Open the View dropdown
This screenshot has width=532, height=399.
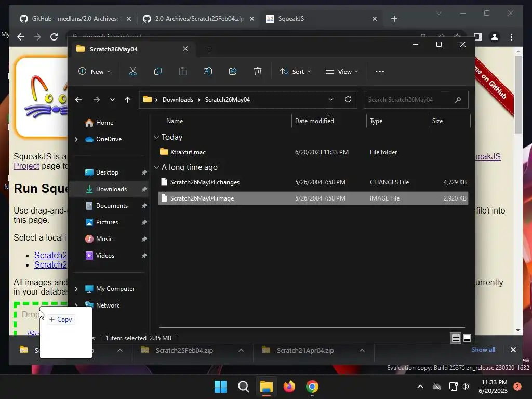coord(342,72)
